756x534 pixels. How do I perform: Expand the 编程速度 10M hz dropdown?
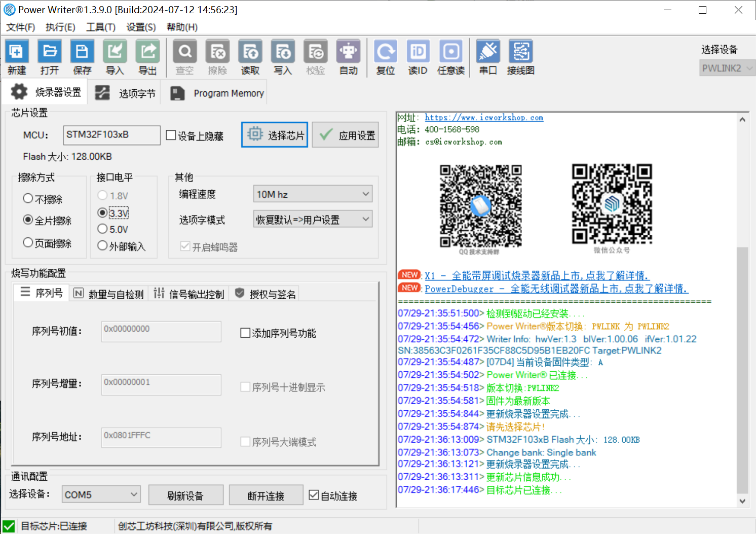[313, 194]
